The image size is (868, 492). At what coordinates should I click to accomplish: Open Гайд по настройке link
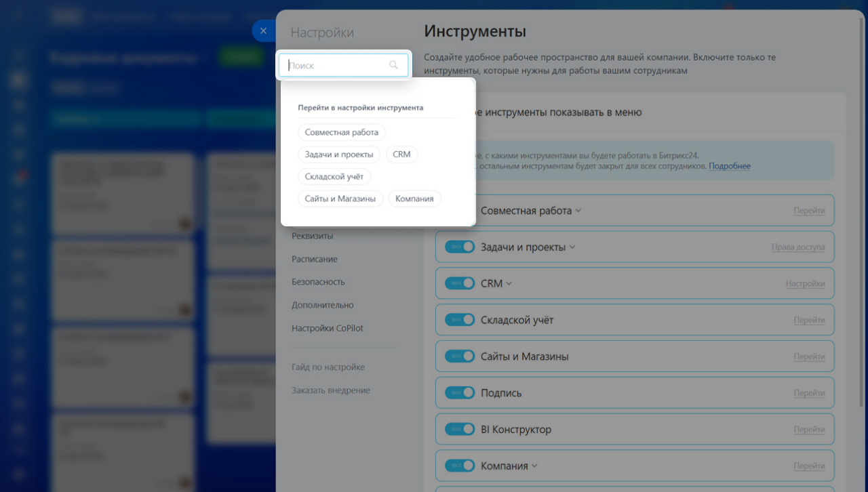328,367
